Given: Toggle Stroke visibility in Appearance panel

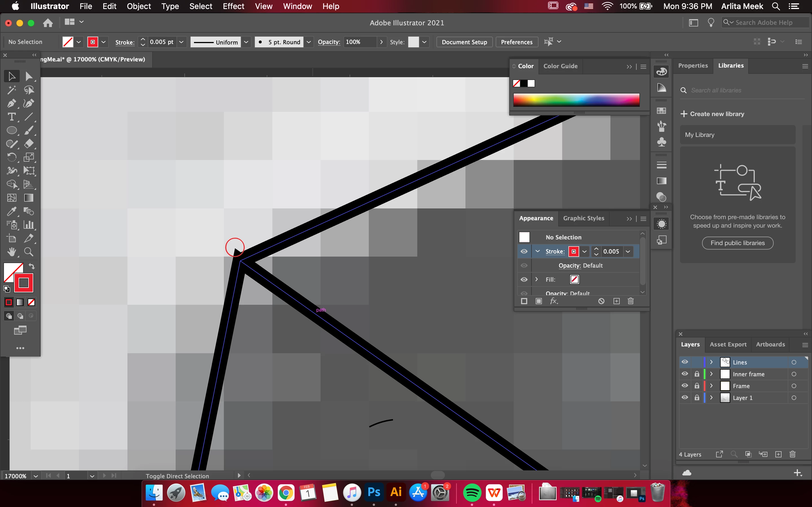Looking at the screenshot, I should pos(524,251).
